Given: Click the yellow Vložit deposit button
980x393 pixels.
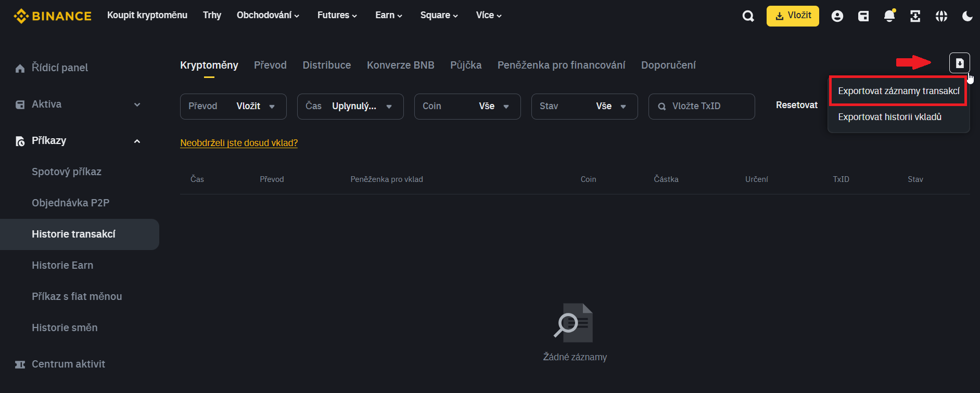Looking at the screenshot, I should [x=792, y=16].
